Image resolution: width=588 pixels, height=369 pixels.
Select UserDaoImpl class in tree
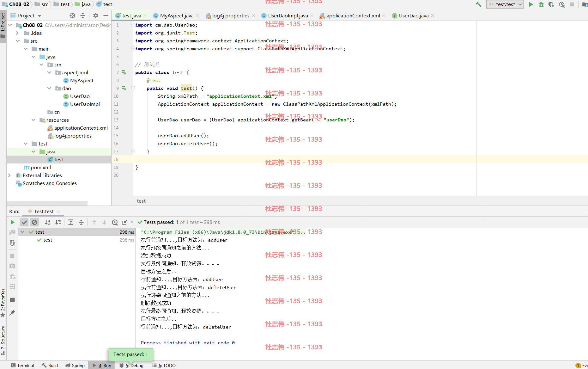tap(85, 104)
